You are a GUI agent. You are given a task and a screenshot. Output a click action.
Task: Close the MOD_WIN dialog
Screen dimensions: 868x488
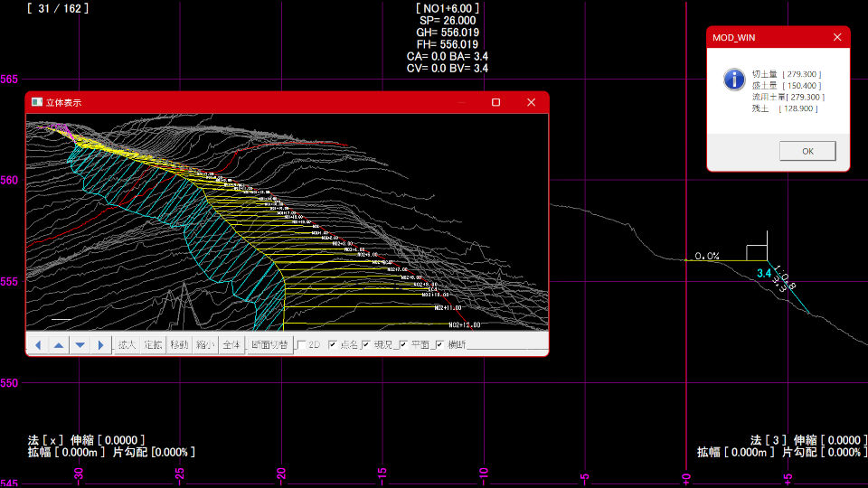point(836,37)
